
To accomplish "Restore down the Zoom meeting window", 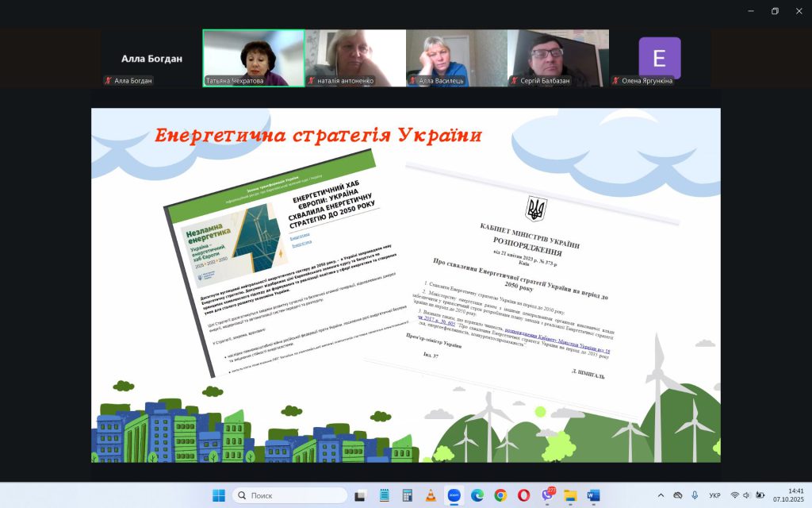I will 775,11.
